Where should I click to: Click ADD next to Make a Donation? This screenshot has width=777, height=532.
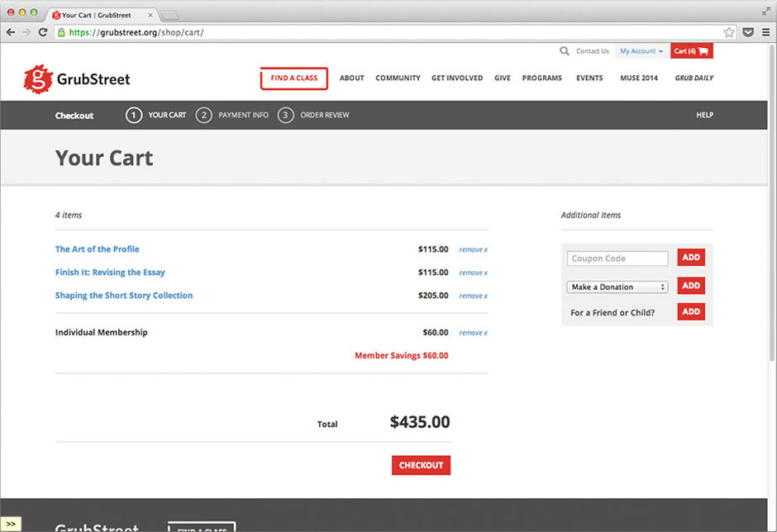pos(691,285)
